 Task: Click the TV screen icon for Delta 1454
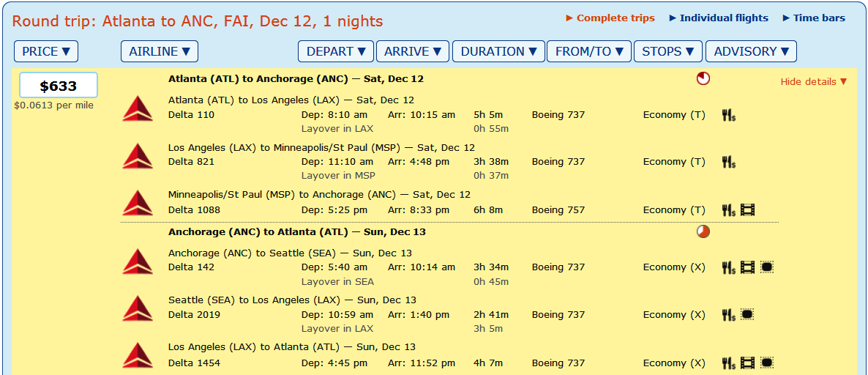point(767,363)
